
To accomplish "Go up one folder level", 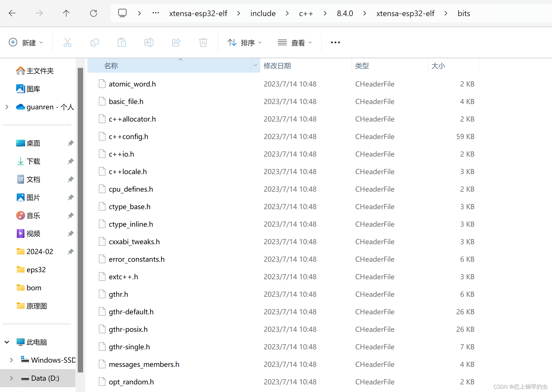I will click(x=66, y=13).
